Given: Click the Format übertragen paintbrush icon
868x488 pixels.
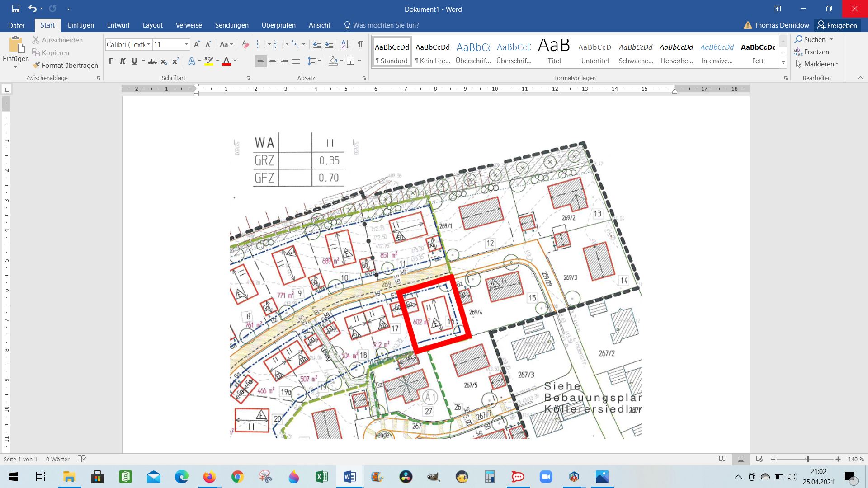Looking at the screenshot, I should (x=37, y=66).
